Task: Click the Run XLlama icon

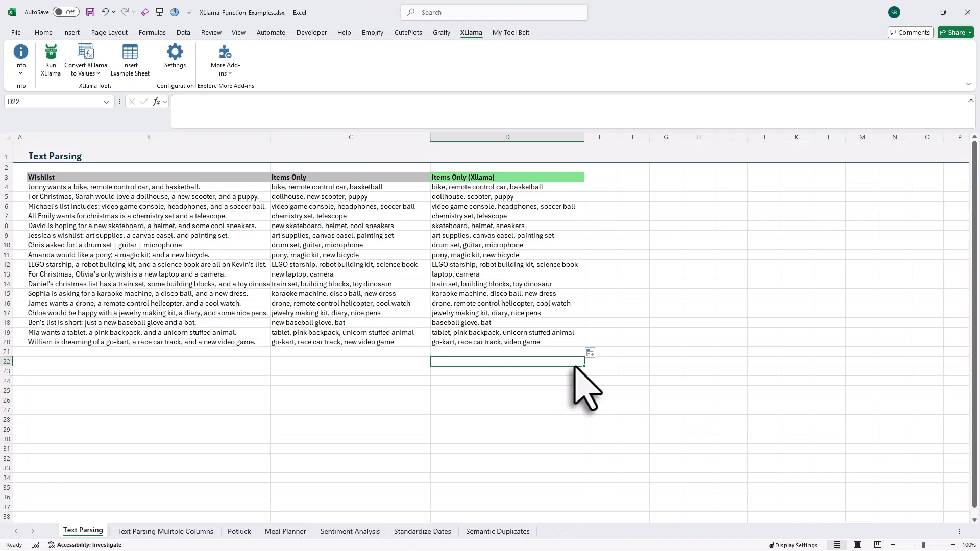Action: tap(51, 53)
